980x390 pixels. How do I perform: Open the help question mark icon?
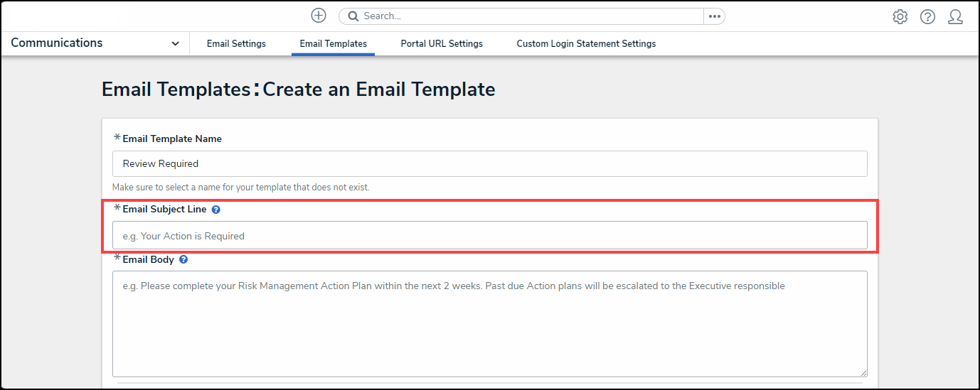(x=927, y=16)
